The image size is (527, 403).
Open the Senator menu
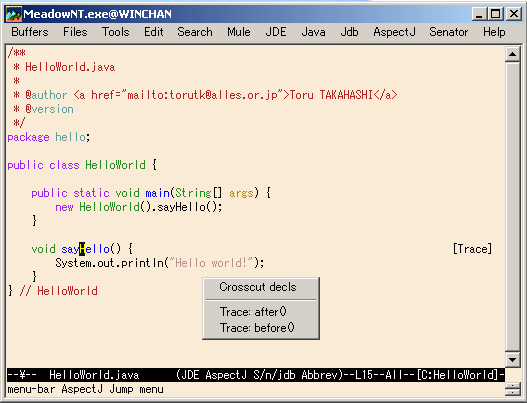click(x=449, y=32)
